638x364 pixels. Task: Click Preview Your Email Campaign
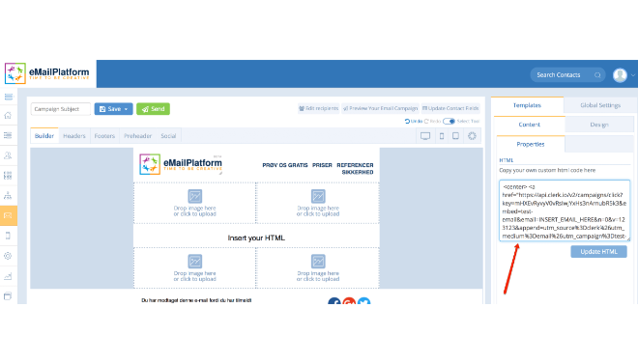380,108
